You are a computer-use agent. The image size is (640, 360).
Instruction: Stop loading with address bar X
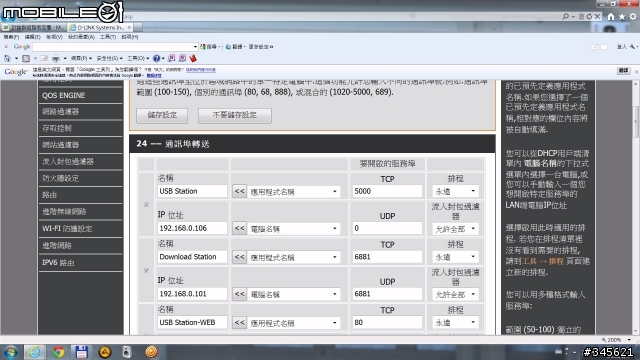coord(597,17)
